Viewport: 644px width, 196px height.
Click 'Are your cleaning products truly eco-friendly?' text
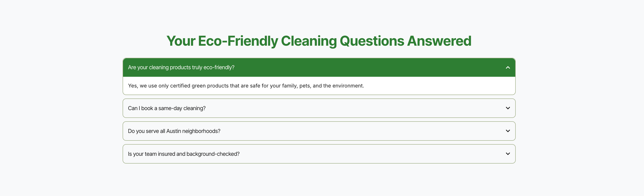pos(181,67)
